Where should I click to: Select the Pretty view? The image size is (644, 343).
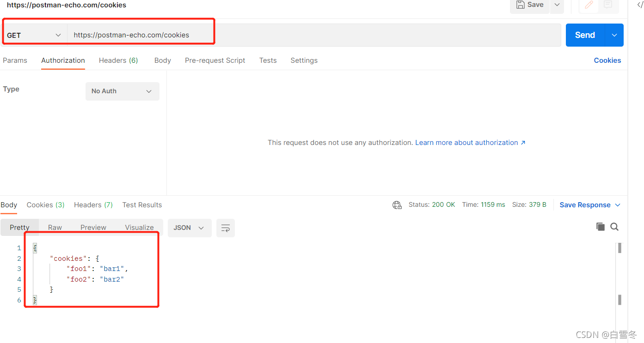point(19,228)
